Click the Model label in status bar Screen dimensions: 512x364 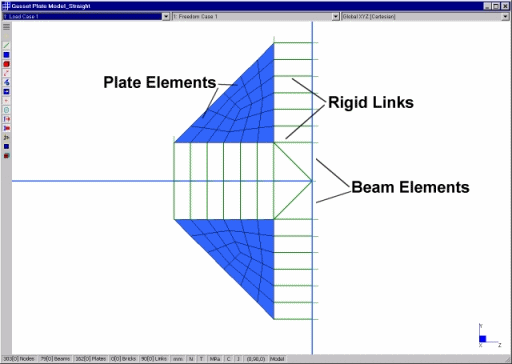click(277, 359)
